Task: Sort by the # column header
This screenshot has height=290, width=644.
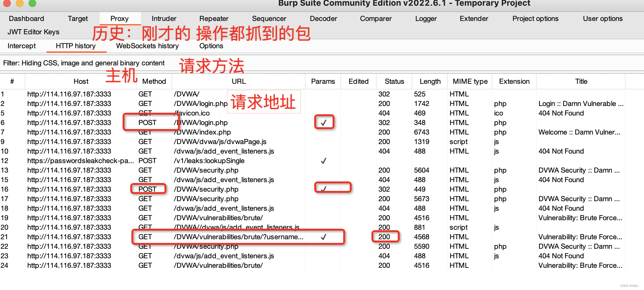Action: 12,82
